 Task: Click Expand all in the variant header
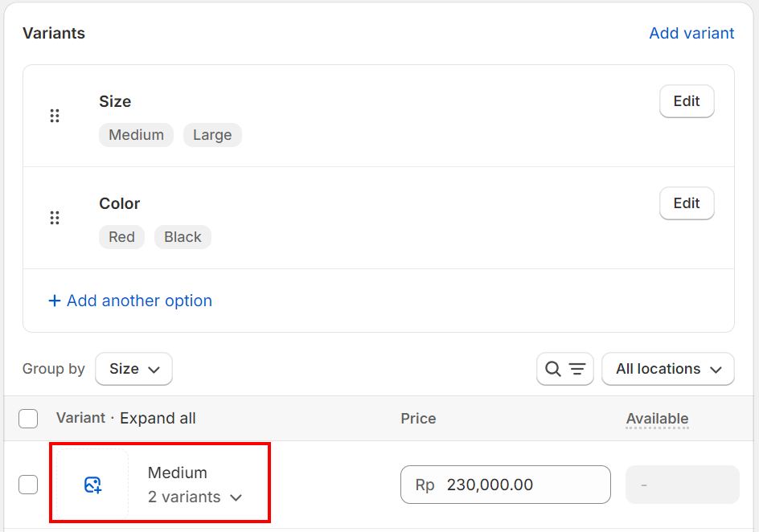tap(158, 419)
